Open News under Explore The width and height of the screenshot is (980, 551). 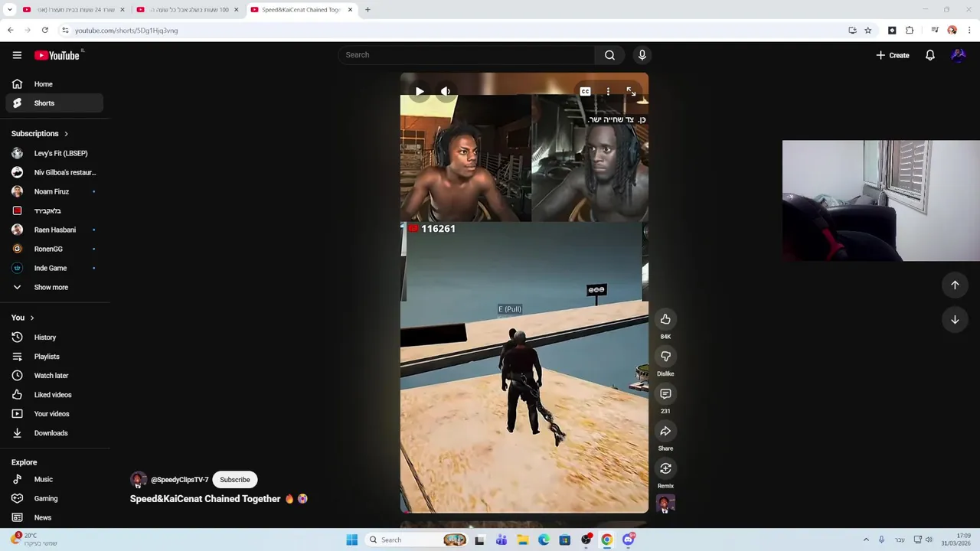pyautogui.click(x=54, y=517)
